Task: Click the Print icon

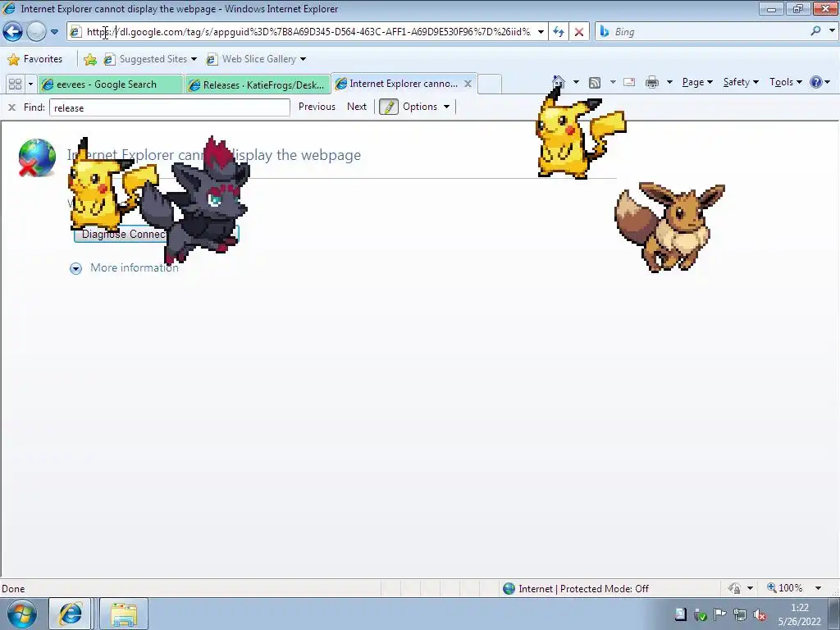Action: click(x=652, y=82)
